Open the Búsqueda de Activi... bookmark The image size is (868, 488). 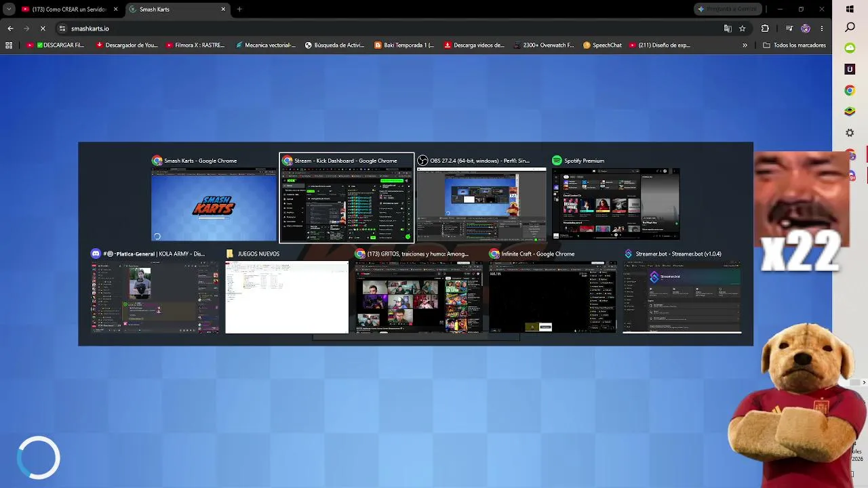pos(335,45)
